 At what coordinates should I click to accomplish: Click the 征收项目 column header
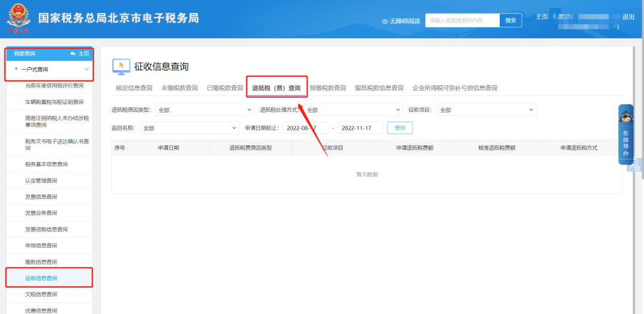333,148
